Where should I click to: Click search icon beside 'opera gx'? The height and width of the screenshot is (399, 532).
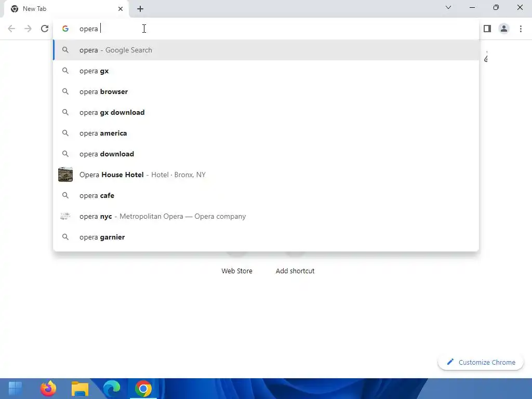(x=65, y=71)
